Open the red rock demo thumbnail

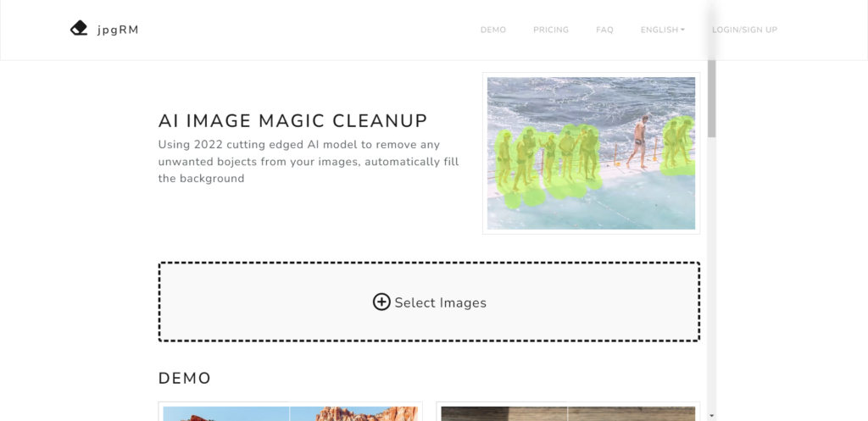click(290, 413)
